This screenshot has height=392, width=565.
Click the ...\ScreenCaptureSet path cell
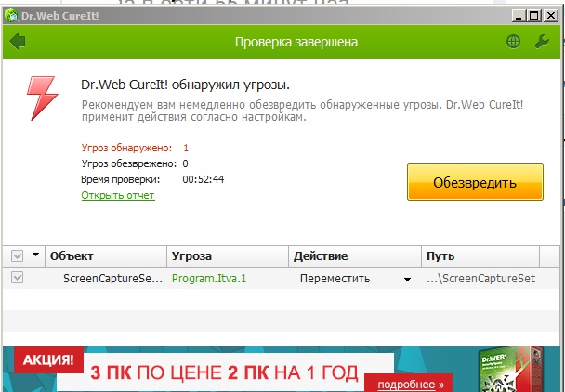tap(480, 279)
